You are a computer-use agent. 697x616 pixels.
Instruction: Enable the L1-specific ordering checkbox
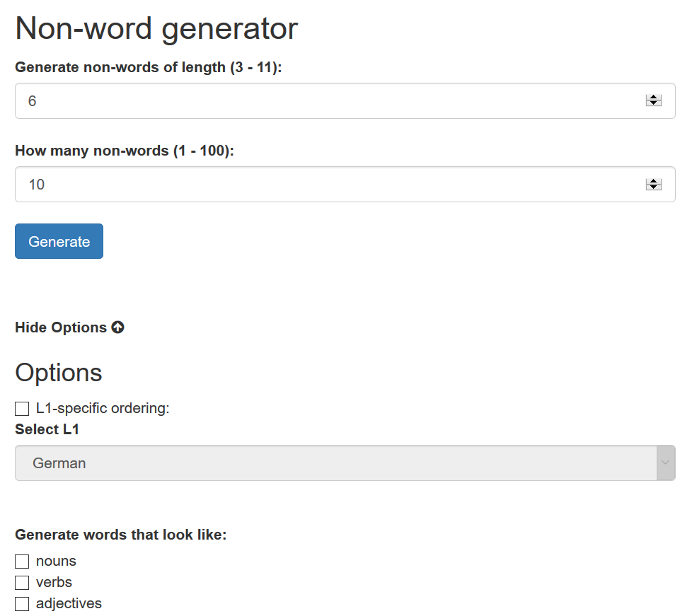tap(22, 409)
